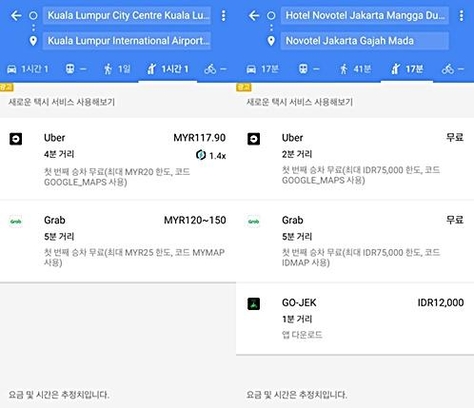Tap Grab MYMAP promo code text
This screenshot has height=408, width=474.
click(x=134, y=257)
